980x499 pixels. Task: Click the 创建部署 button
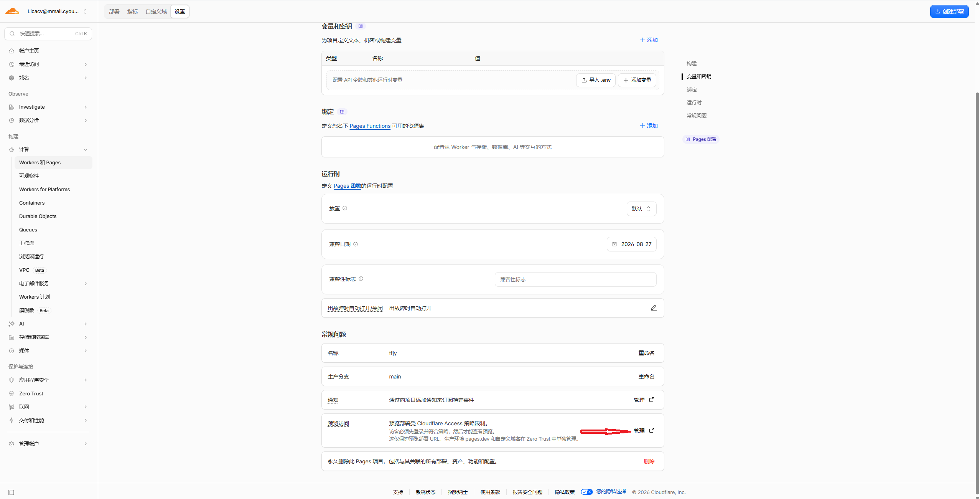pyautogui.click(x=949, y=12)
